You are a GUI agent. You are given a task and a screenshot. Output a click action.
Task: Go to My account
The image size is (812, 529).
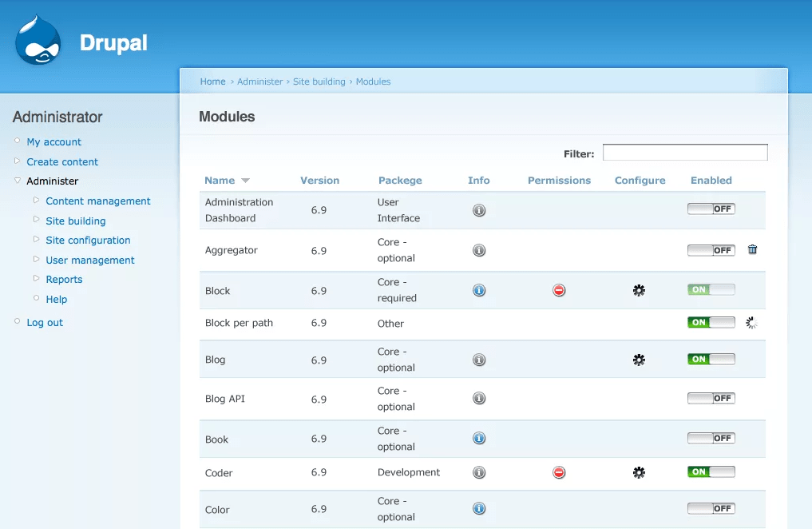53,141
